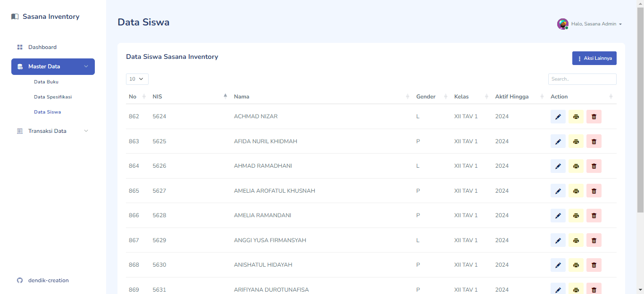Open Data Buku submenu item
This screenshot has width=644, height=294.
pos(46,82)
